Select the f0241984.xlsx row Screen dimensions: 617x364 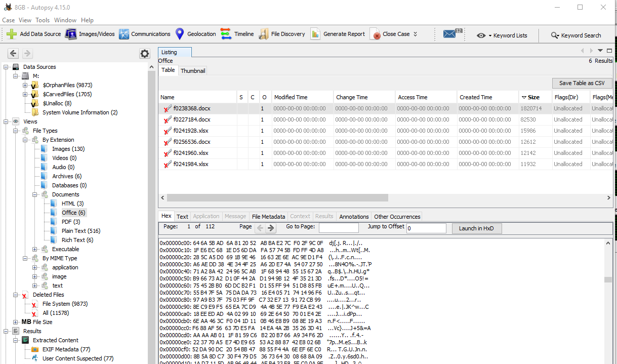click(x=386, y=164)
